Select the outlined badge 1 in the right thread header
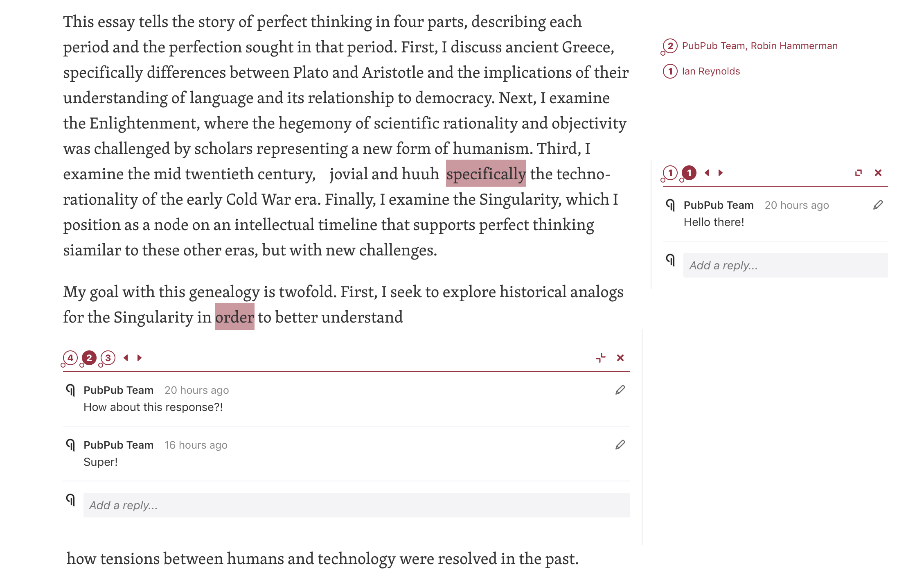This screenshot has width=924, height=569. click(670, 173)
